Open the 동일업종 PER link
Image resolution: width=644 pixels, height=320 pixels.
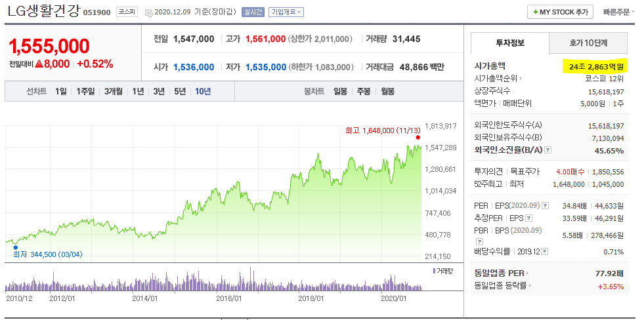pos(502,273)
